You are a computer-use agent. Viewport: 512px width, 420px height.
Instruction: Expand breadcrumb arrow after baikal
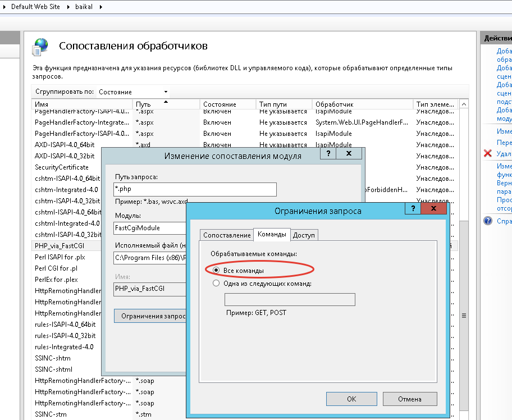coord(100,7)
